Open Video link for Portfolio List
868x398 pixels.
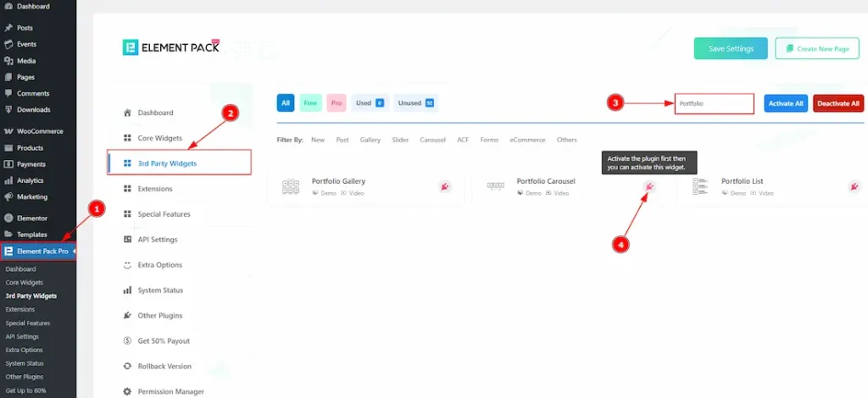tap(762, 193)
